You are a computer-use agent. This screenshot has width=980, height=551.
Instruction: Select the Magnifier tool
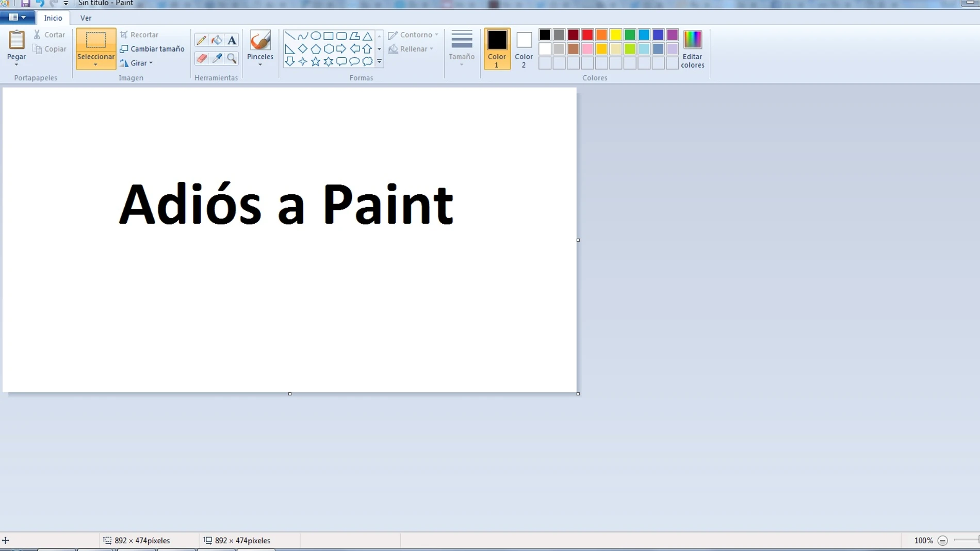(x=232, y=58)
